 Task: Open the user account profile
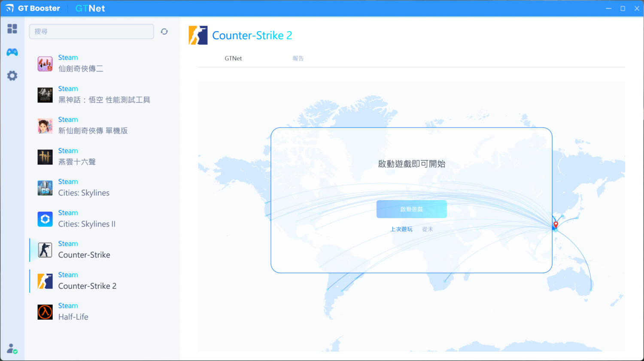pyautogui.click(x=12, y=348)
